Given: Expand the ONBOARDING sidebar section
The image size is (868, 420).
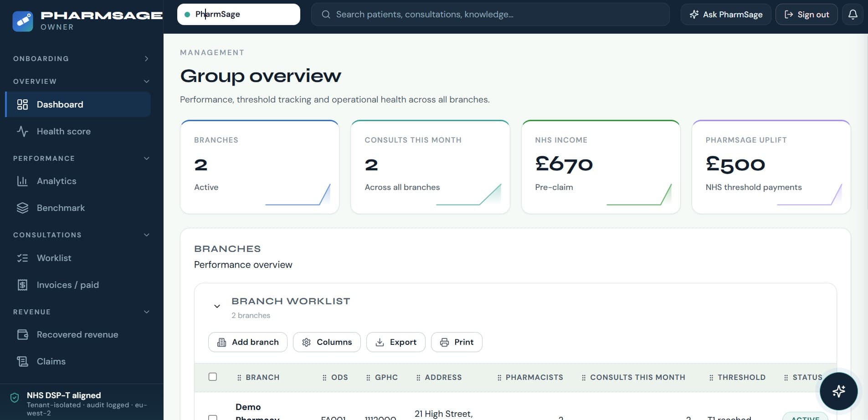Looking at the screenshot, I should point(82,59).
